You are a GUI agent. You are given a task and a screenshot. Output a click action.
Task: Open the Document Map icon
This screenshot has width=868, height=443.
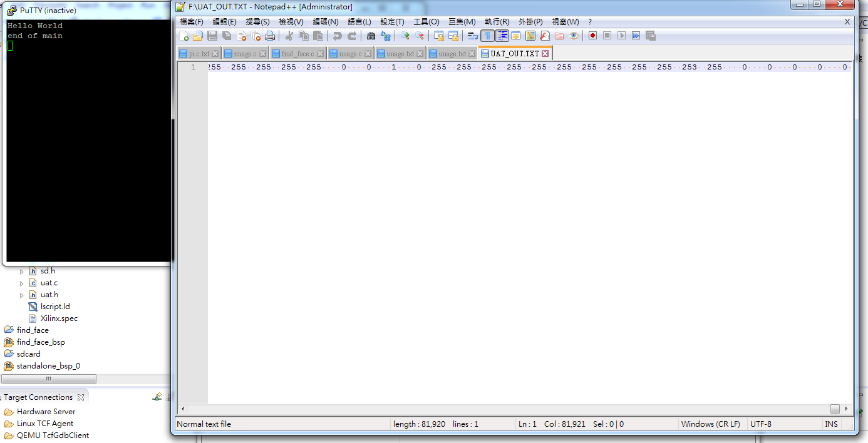(530, 36)
